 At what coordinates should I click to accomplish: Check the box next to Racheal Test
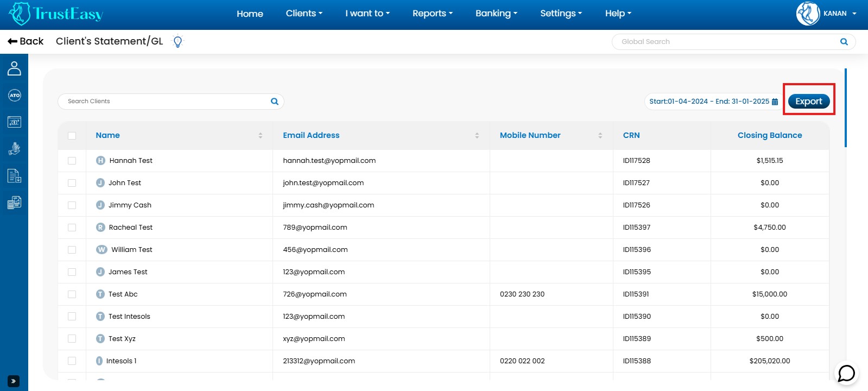tap(72, 228)
